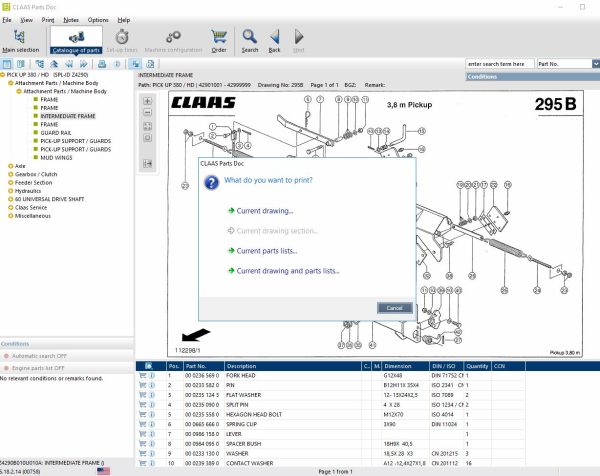Expand the Axle tree node
This screenshot has height=476, width=600.
point(11,166)
